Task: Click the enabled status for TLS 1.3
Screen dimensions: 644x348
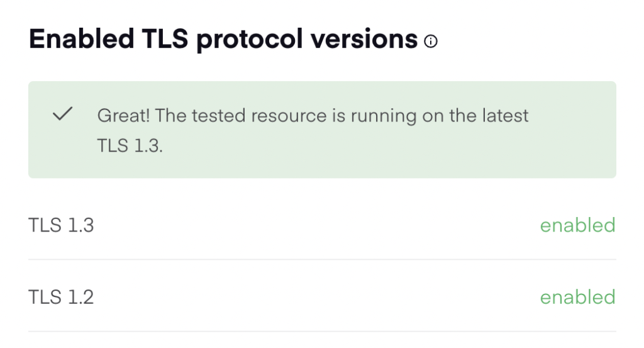Action: pyautogui.click(x=577, y=225)
